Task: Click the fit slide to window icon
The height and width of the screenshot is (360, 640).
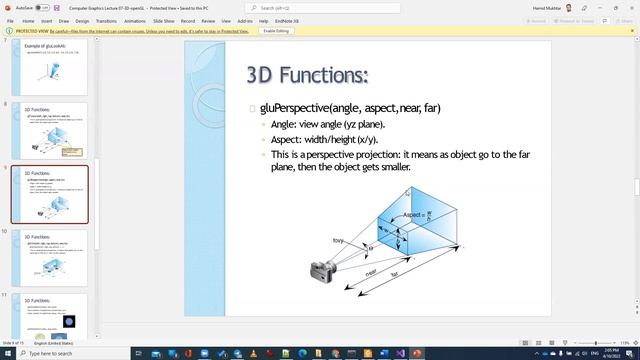Action: [x=636, y=343]
